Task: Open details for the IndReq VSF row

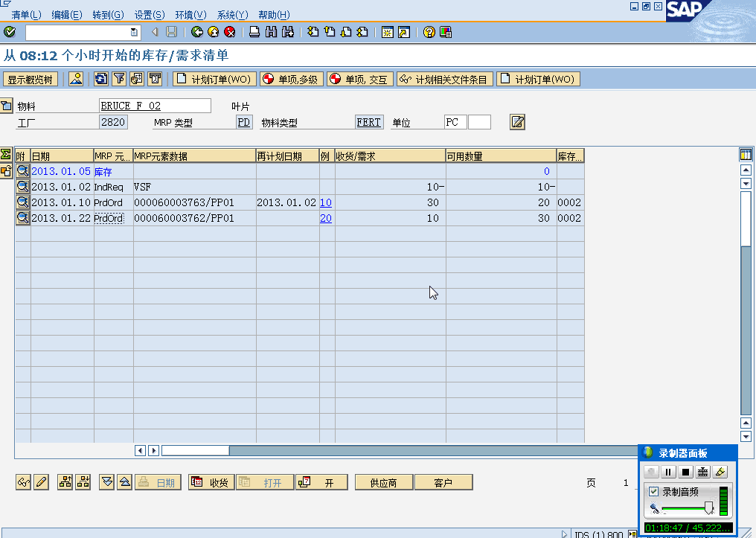Action: pos(22,187)
